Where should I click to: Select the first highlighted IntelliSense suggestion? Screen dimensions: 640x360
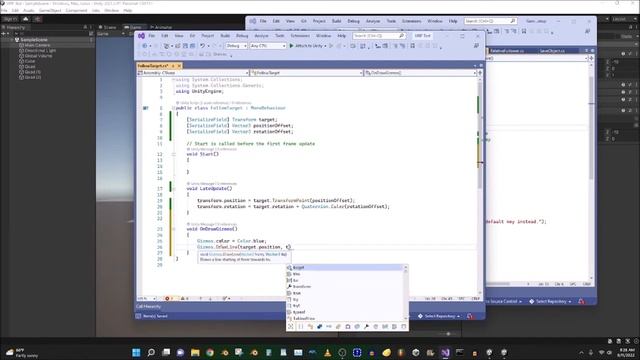coord(345,267)
